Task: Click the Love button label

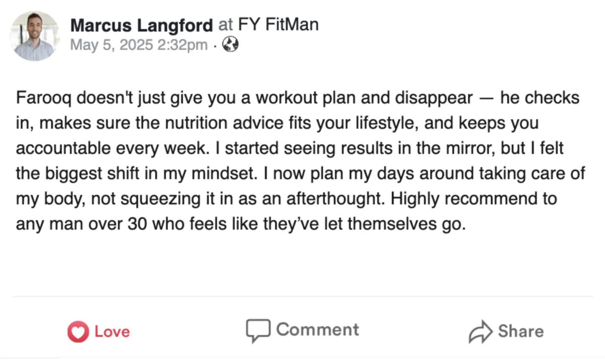Action: click(112, 332)
